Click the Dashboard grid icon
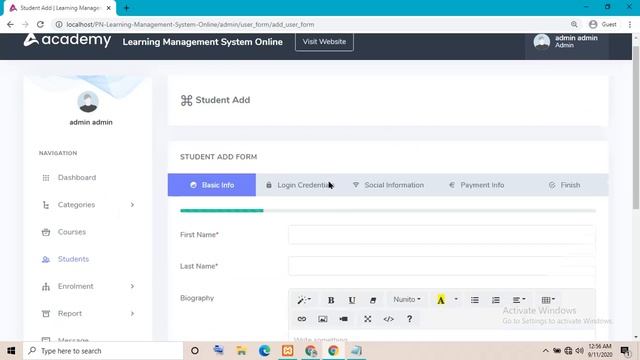Viewport: 640px width, 360px height. coord(46,178)
